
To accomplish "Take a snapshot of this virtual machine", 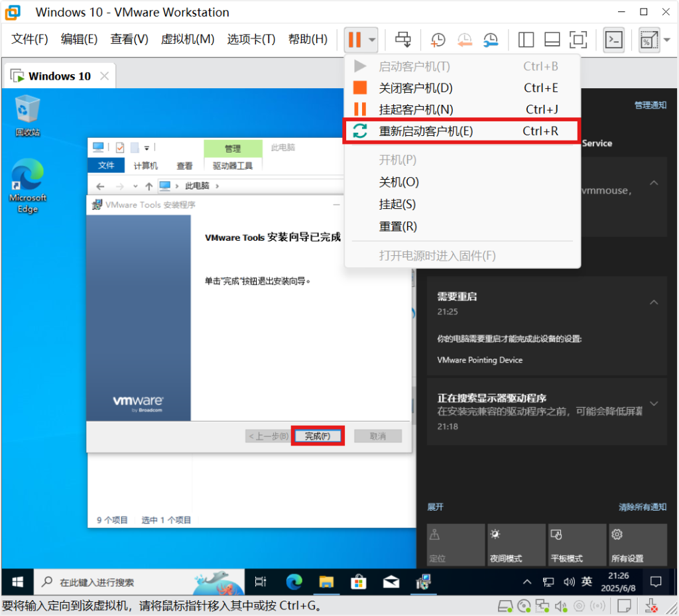I will pyautogui.click(x=438, y=39).
